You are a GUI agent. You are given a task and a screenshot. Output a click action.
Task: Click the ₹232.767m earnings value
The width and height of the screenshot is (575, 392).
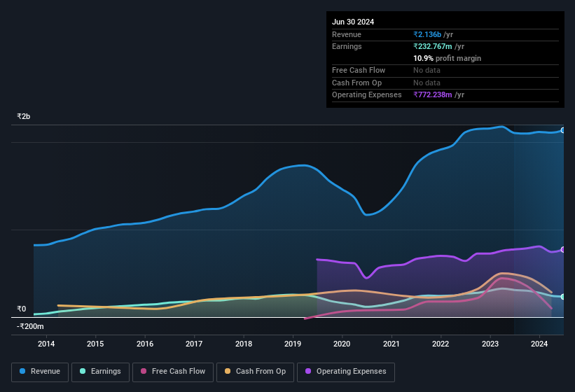[x=433, y=46]
